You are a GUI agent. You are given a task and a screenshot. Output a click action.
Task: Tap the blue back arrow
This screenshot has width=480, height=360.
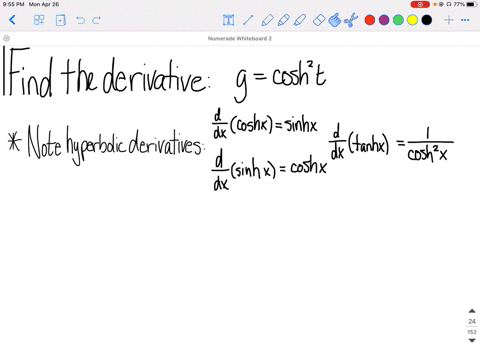(x=12, y=20)
